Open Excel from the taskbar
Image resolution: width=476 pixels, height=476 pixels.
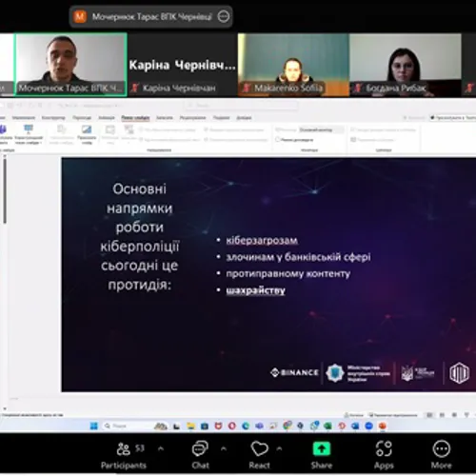point(327,426)
